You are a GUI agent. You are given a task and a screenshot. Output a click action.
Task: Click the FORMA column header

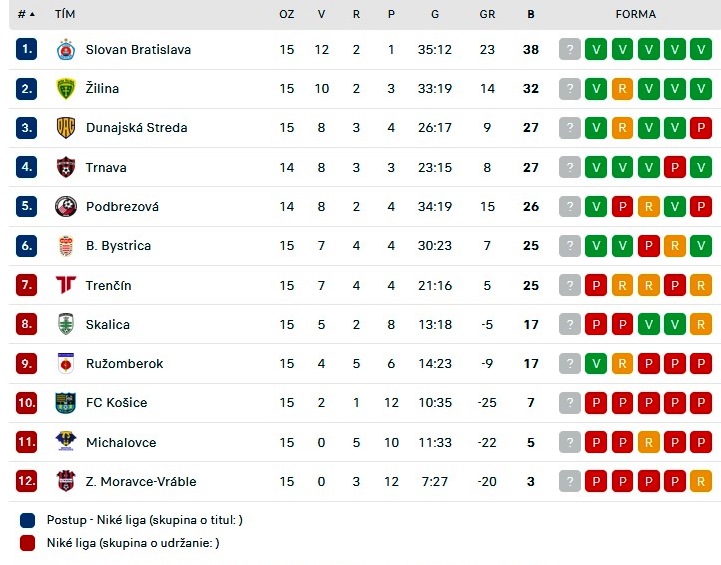[x=635, y=14]
